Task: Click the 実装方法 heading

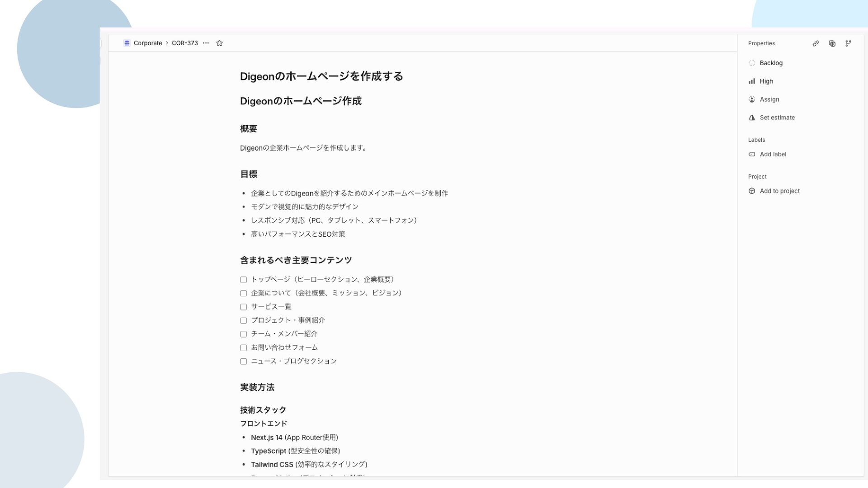Action: coord(257,387)
